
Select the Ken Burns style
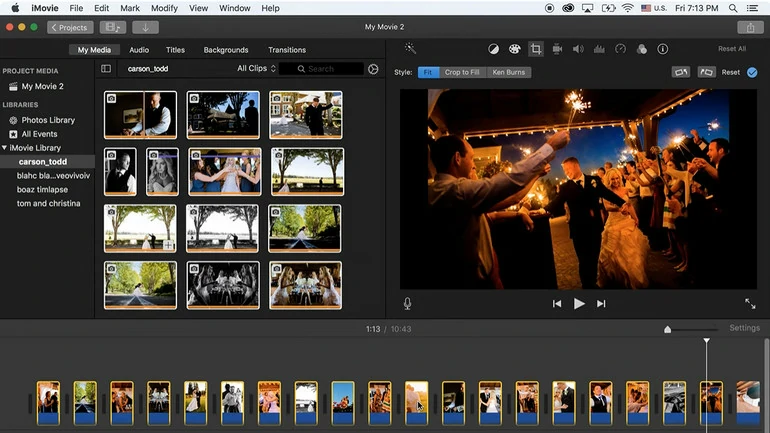508,72
